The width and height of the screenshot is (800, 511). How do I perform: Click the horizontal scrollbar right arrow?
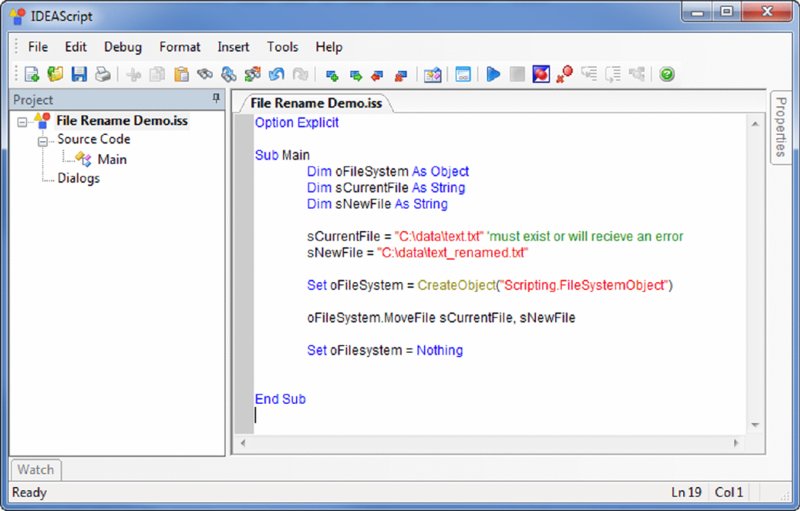[736, 443]
